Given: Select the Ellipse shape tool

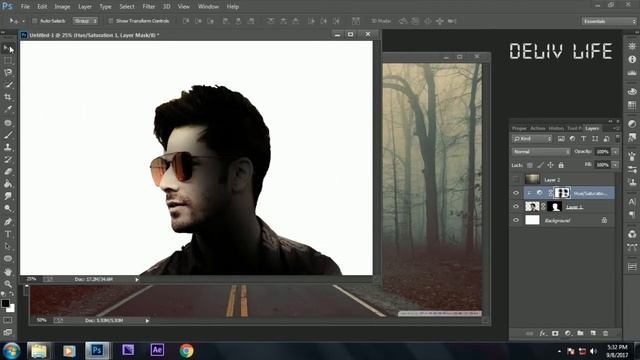Looking at the screenshot, I should coord(8,258).
